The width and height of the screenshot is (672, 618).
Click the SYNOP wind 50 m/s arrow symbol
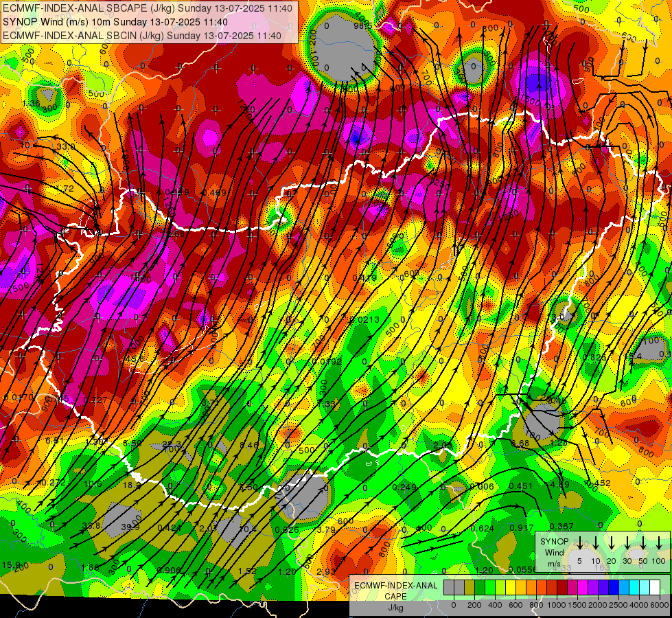point(643,543)
